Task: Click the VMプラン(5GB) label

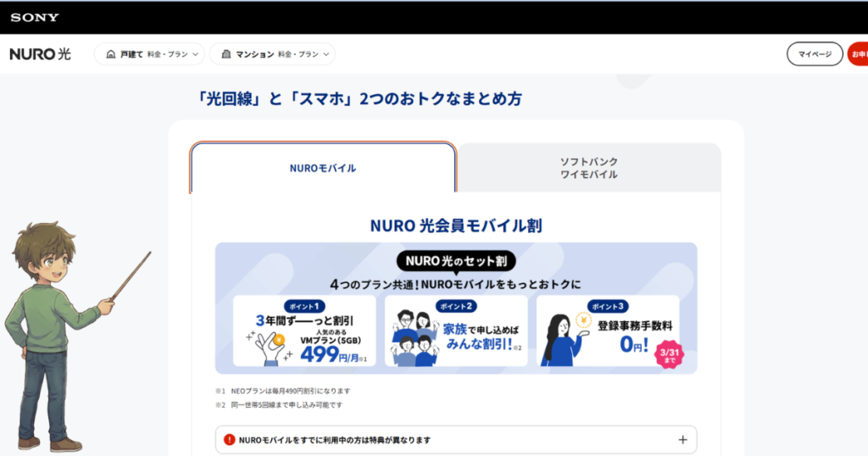Action: click(x=331, y=341)
